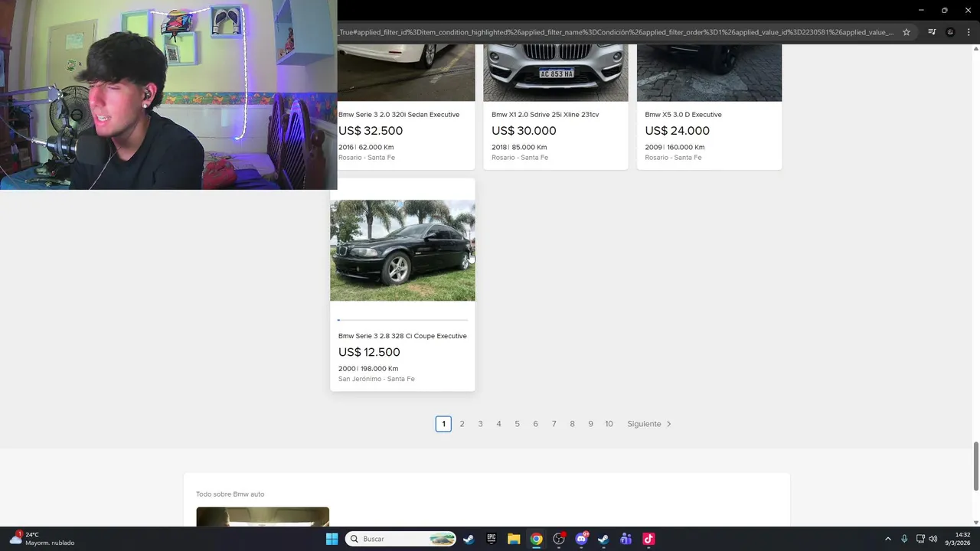Click the taskbar Buscar search box
The width and height of the screenshot is (980, 551).
coord(400,539)
